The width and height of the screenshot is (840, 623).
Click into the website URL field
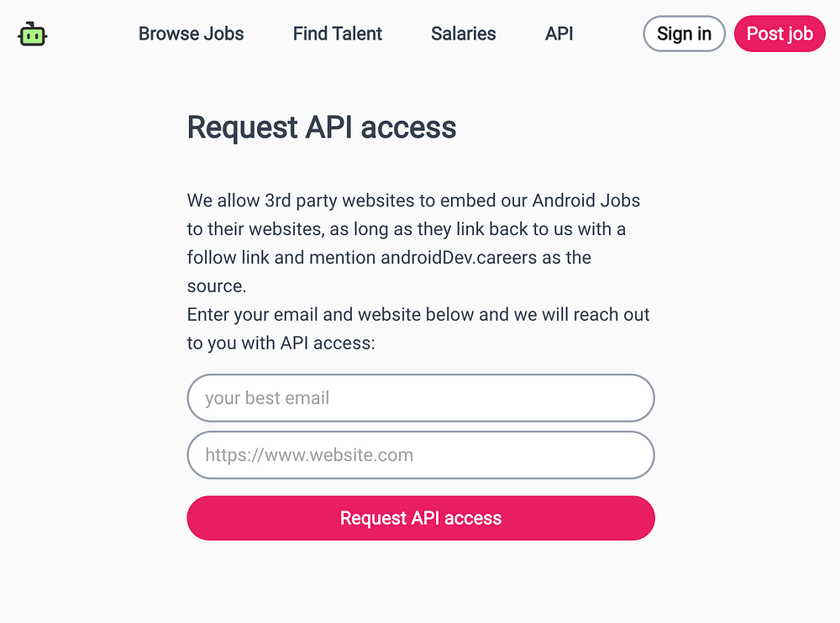tap(420, 455)
